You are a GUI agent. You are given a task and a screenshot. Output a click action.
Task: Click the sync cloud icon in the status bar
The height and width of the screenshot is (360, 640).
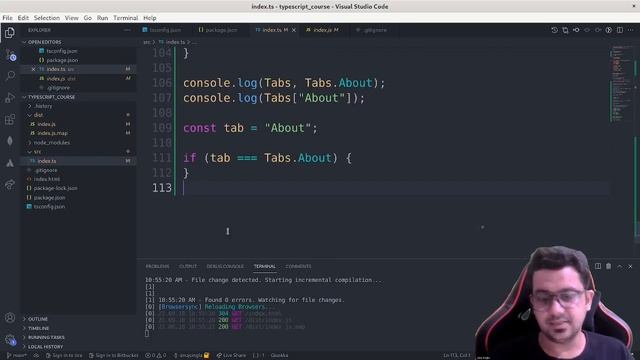(x=36, y=356)
